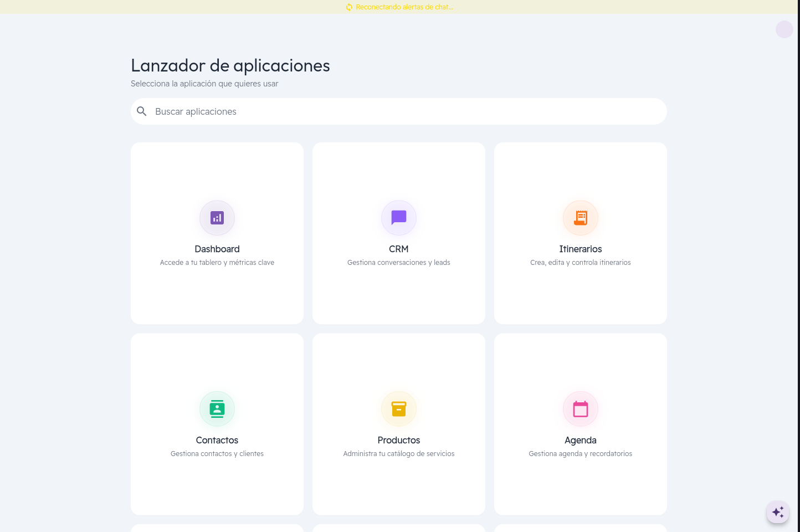Image resolution: width=800 pixels, height=532 pixels.
Task: Click the magnifying glass search icon
Action: (x=142, y=111)
